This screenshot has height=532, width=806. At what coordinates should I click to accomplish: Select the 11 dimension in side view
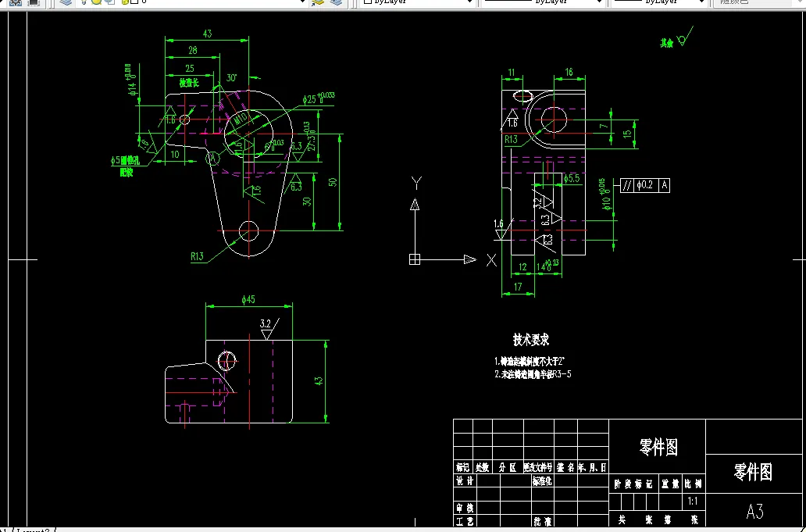[x=512, y=73]
